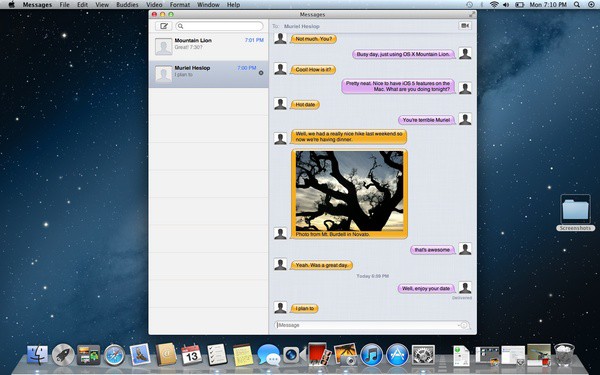The height and width of the screenshot is (375, 600).
Task: Launch Launchpad rocket icon in the Dock
Action: (x=63, y=355)
